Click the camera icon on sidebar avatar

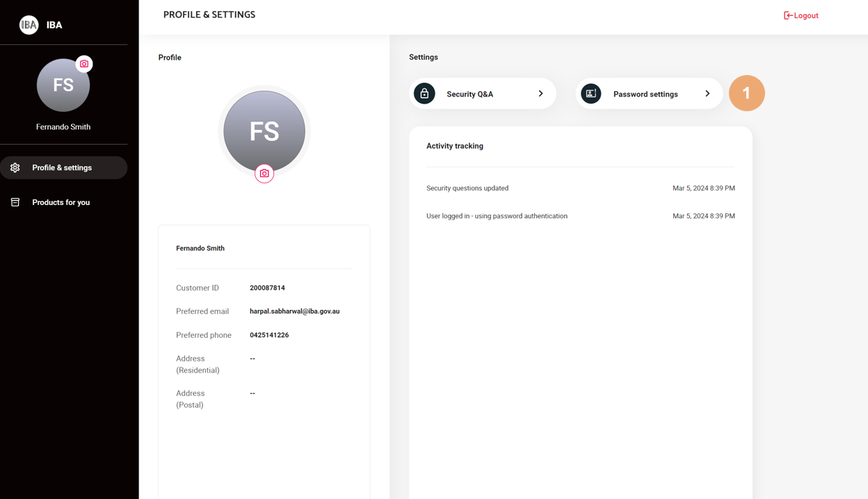coord(84,64)
